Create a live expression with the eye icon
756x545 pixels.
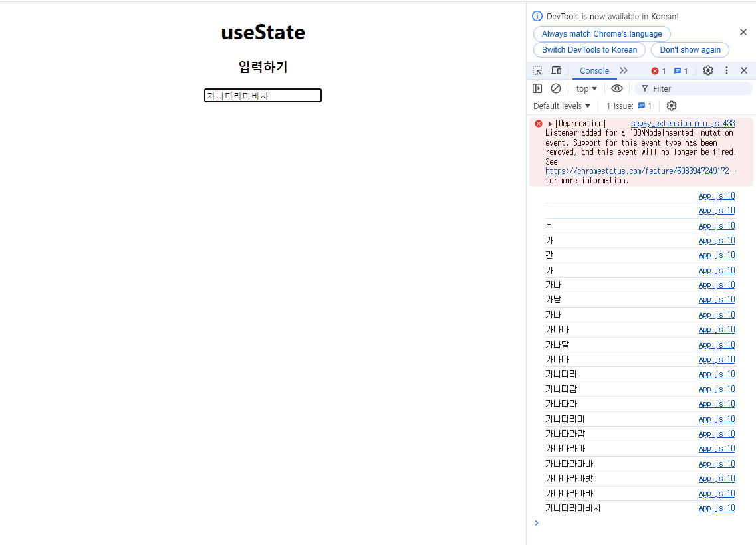tap(617, 88)
